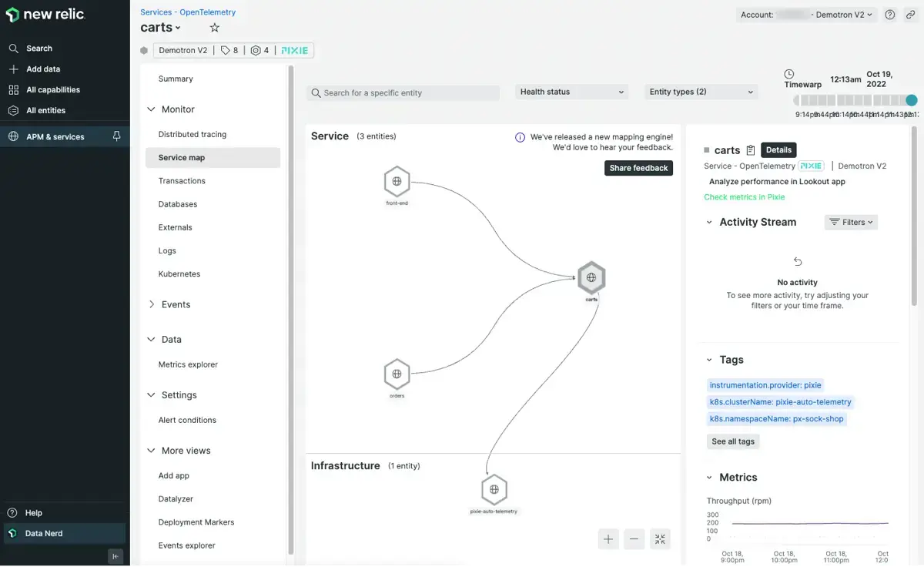Pin the APM & services menu item
Image resolution: width=924 pixels, height=567 pixels.
tap(117, 136)
